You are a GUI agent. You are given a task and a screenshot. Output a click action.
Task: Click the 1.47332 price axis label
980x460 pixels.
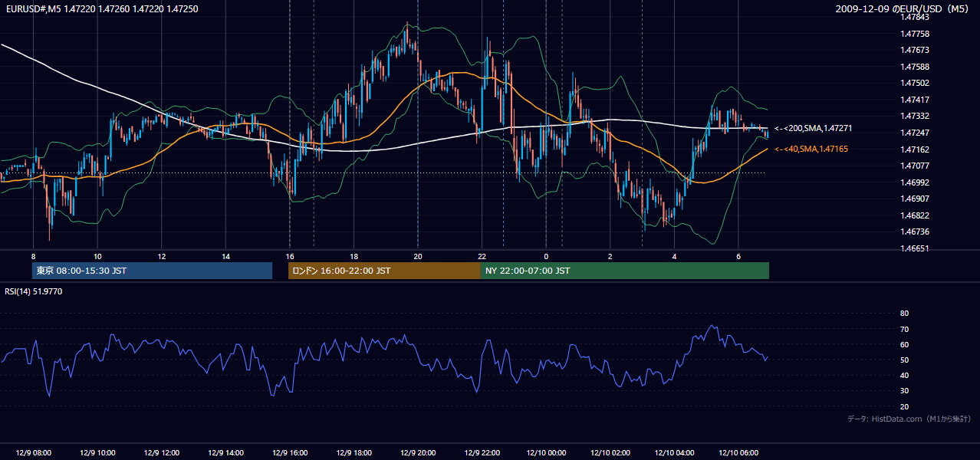click(914, 116)
